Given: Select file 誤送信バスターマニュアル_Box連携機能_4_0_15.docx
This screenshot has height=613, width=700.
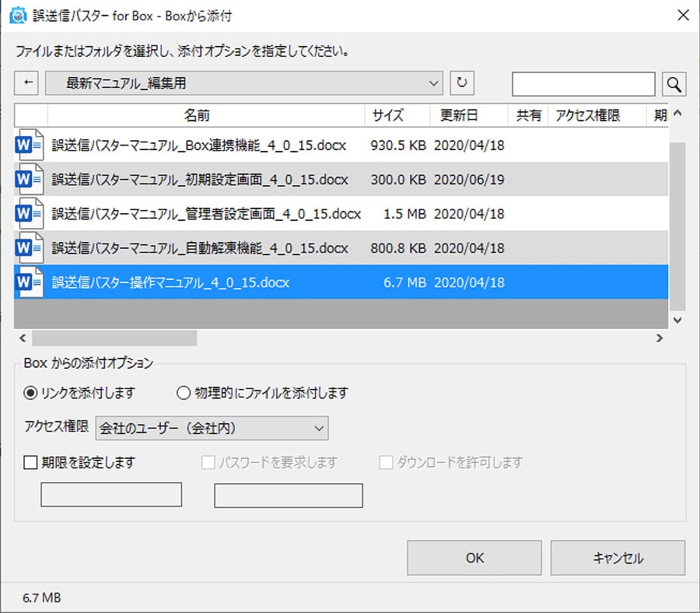Looking at the screenshot, I should click(341, 145).
